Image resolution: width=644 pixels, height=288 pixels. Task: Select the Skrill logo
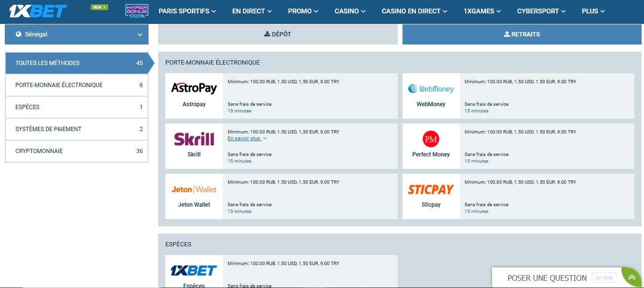[x=194, y=139]
